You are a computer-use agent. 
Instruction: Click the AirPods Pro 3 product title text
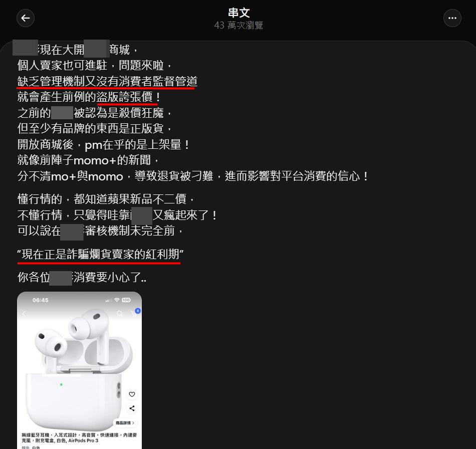tap(79, 438)
